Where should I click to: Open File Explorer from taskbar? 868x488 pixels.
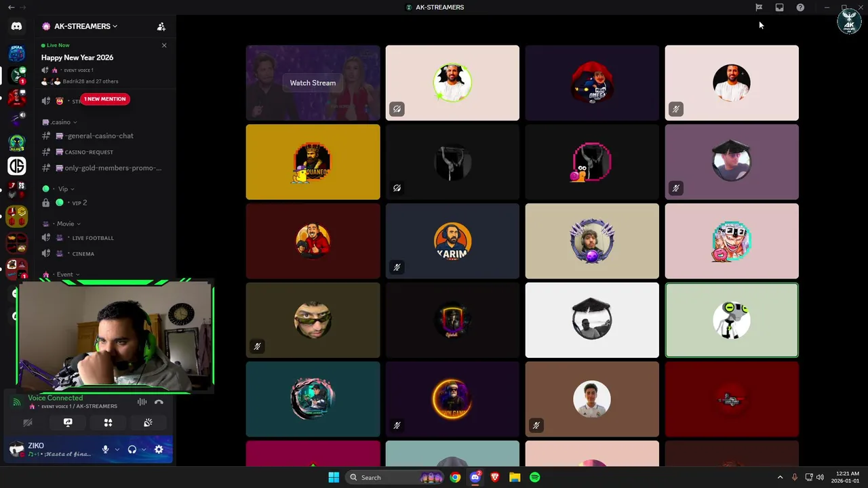tap(515, 477)
